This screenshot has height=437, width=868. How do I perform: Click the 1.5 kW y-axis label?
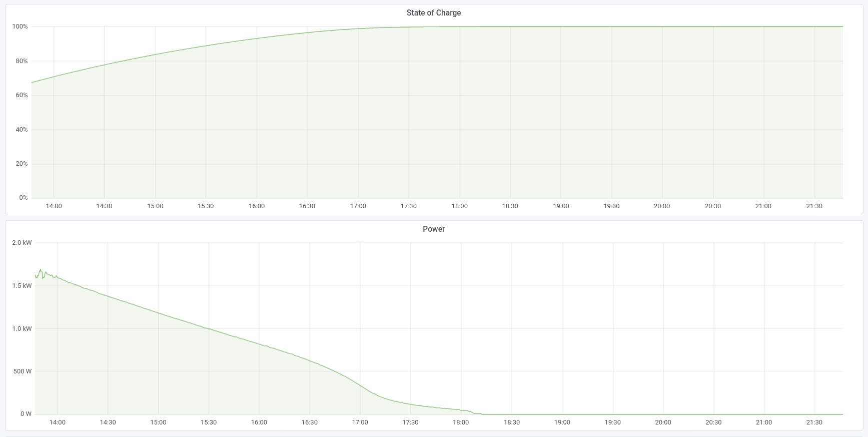coord(22,286)
